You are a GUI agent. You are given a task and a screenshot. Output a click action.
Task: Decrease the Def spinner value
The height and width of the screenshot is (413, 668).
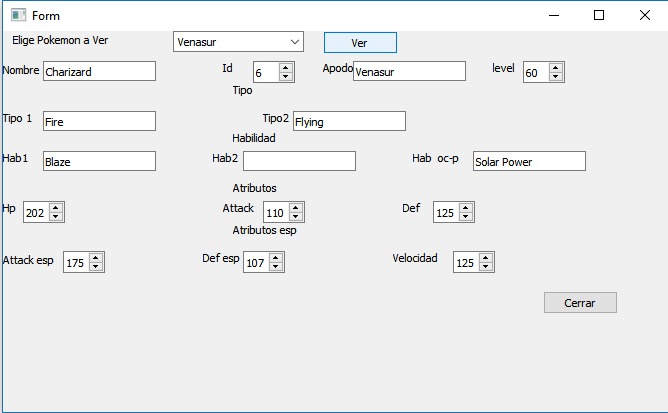(466, 217)
